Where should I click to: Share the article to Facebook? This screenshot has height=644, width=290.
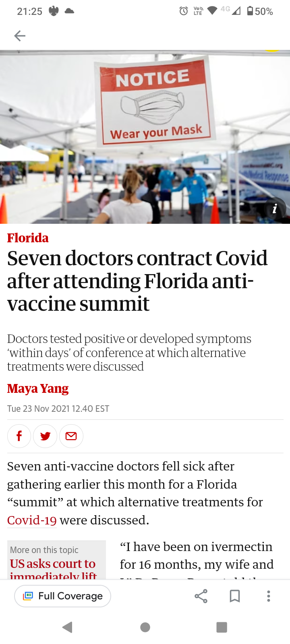(19, 436)
